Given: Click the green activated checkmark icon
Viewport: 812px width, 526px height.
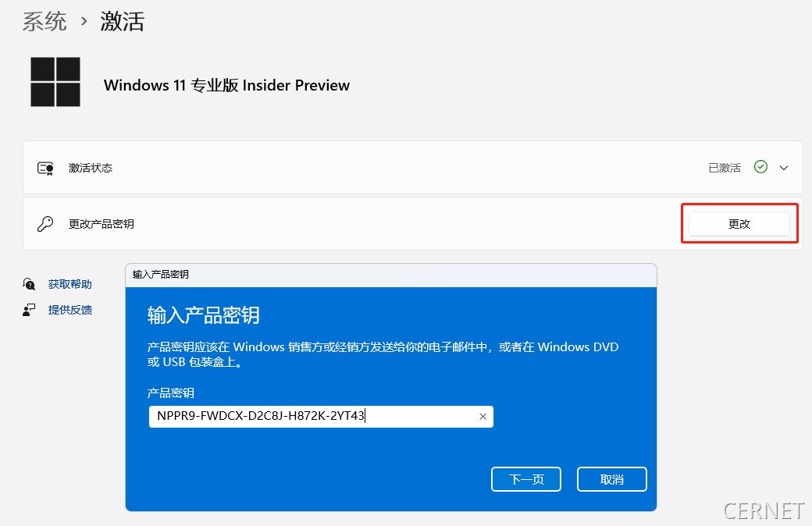Looking at the screenshot, I should [760, 167].
